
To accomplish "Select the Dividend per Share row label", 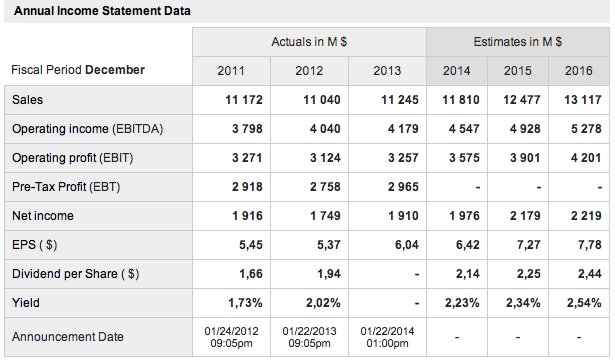I will pos(75,274).
